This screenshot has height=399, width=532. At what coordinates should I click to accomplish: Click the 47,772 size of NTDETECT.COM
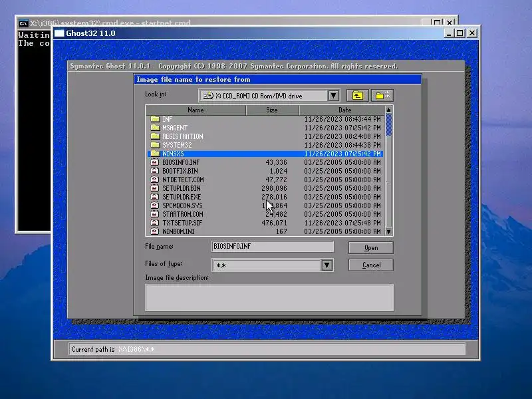click(276, 180)
